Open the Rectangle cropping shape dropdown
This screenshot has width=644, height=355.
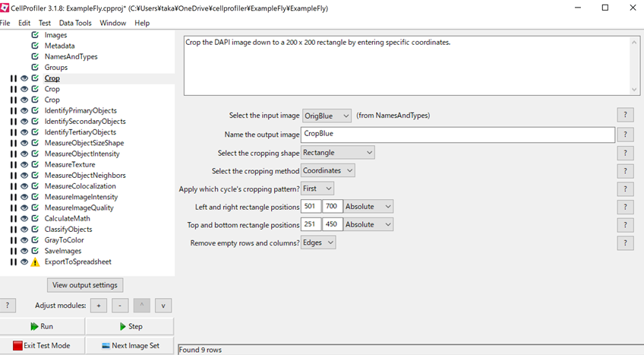pos(338,153)
